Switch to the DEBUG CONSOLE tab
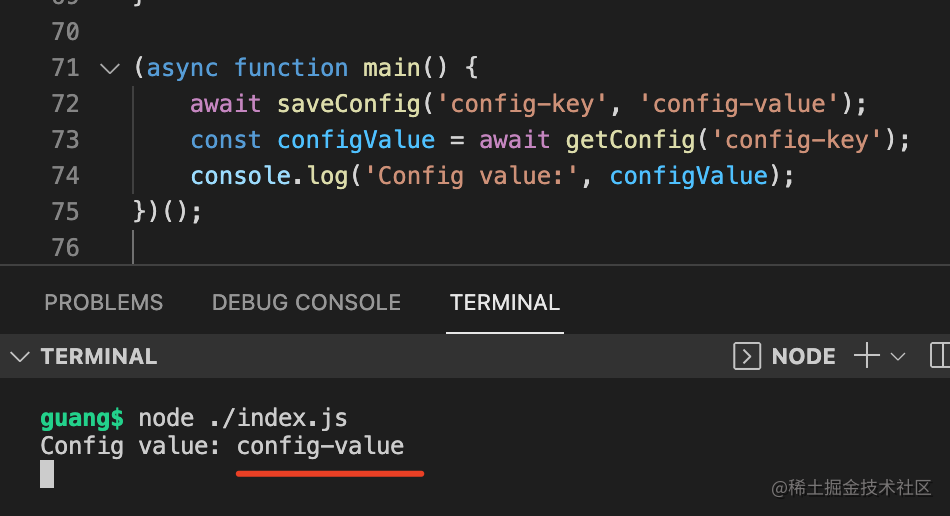 [x=306, y=302]
